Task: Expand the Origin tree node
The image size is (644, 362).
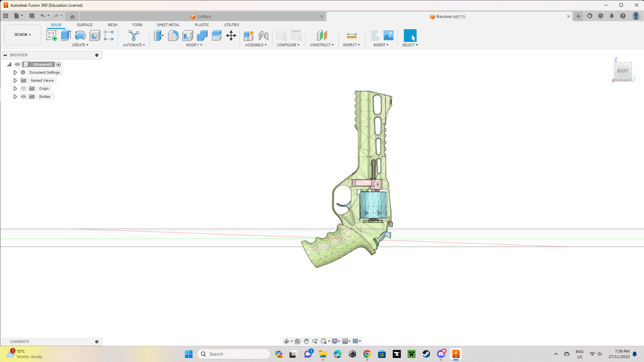Action: [x=15, y=88]
